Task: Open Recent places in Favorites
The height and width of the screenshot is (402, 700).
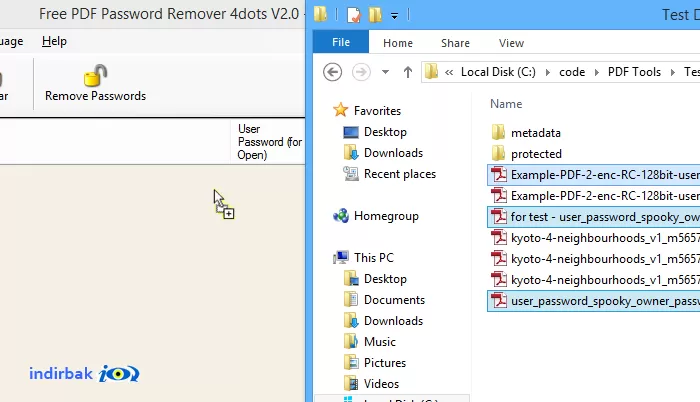Action: click(400, 174)
